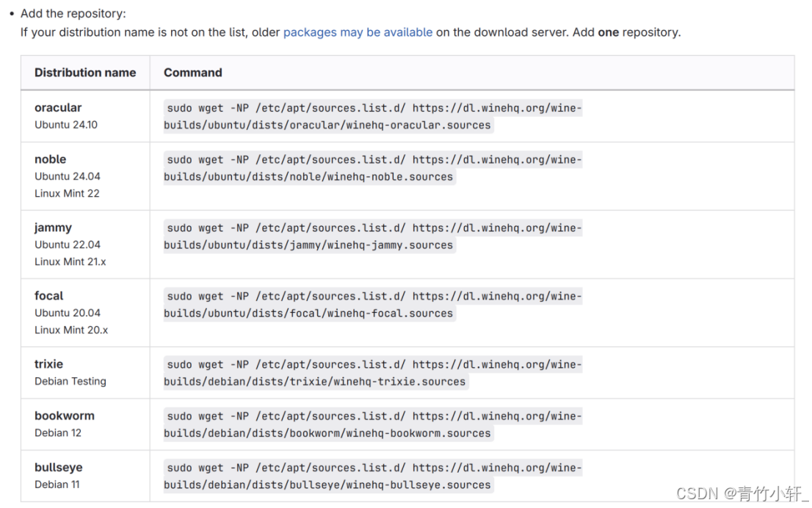Click the "oracular" distribution name
Screen dimensions: 812x508
click(58, 108)
